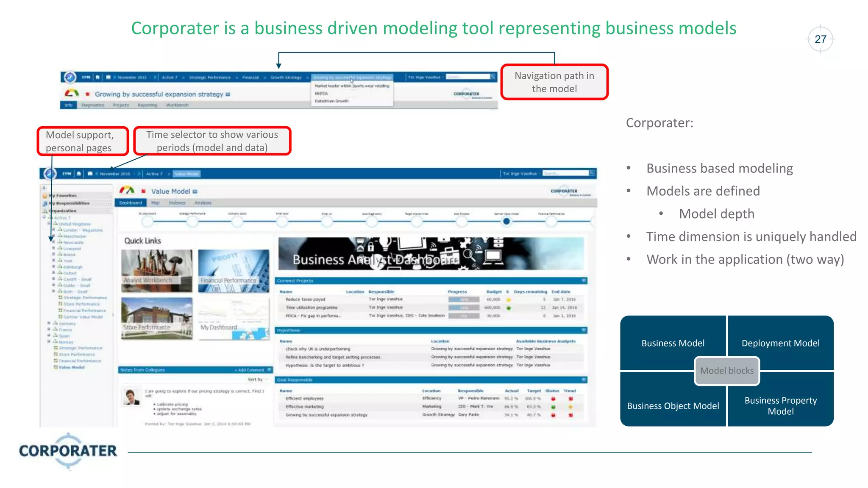Viewport: 868px width, 488px height.
Task: Click the progress bar for Reduce taxes payed
Action: tap(464, 299)
